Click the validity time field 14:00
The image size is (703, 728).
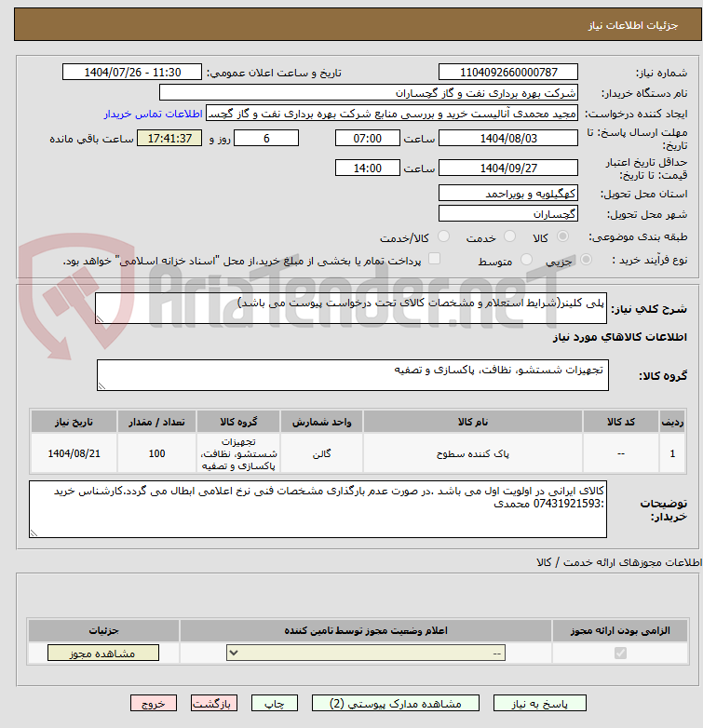(x=367, y=169)
